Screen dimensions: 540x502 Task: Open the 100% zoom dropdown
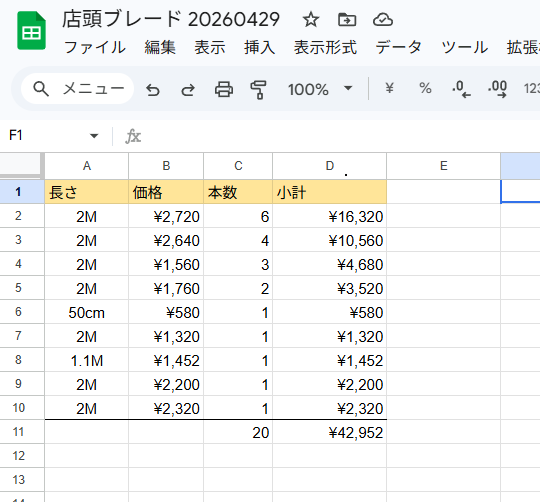[x=320, y=89]
